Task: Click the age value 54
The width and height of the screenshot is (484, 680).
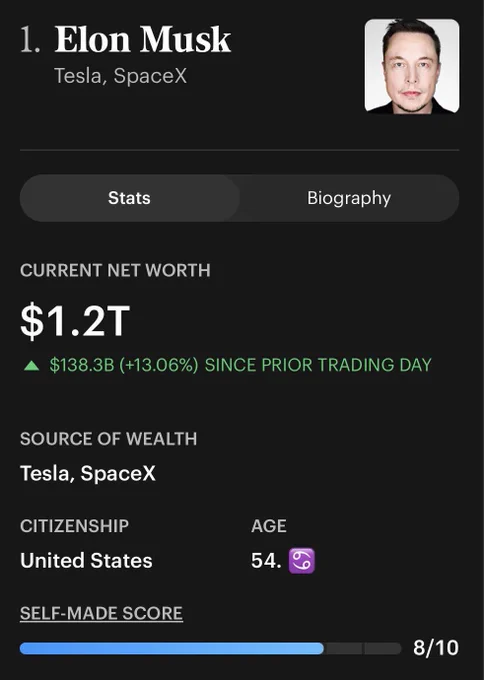Action: (266, 561)
